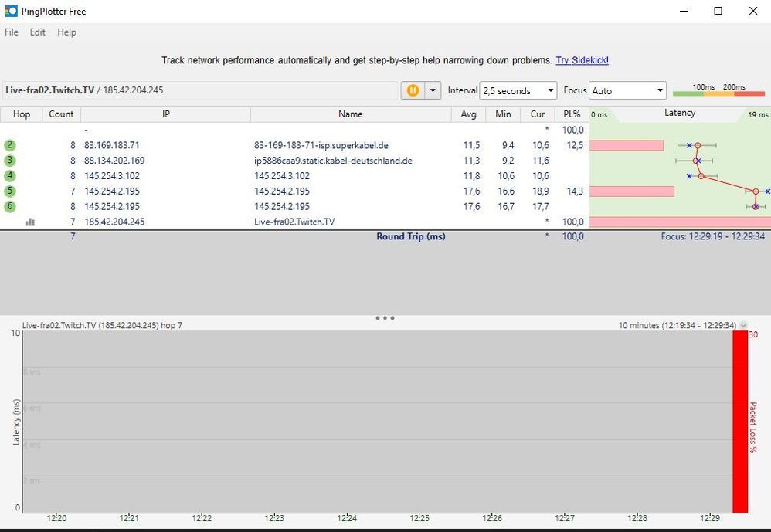Viewport: 771px width, 532px height.
Task: Click the 12,5 packet loss value for hop 2
Action: coord(576,145)
